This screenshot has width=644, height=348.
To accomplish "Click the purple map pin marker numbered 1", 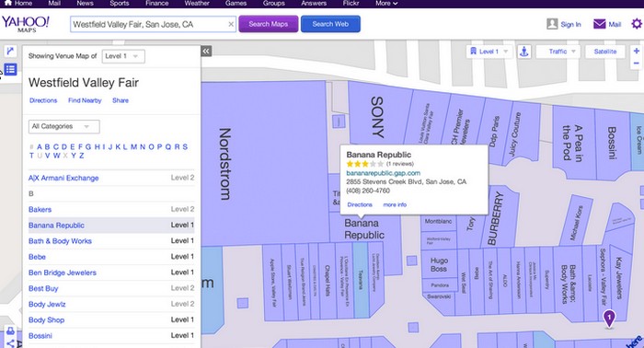I will (609, 319).
